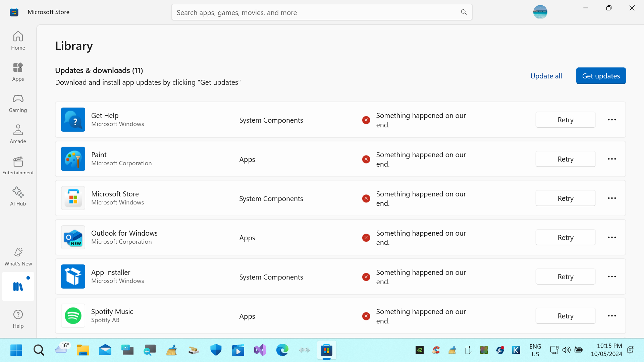Click the Spotify Music app icon
This screenshot has width=644, height=362.
(x=73, y=316)
